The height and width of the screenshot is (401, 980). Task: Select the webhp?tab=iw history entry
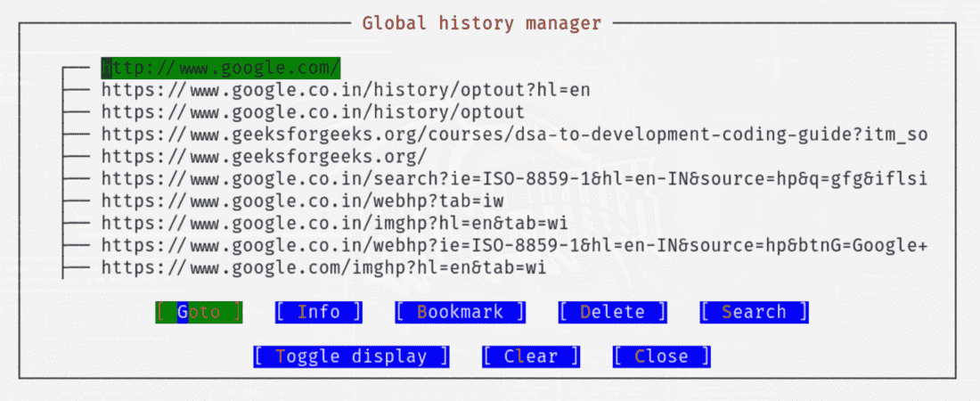tap(303, 201)
